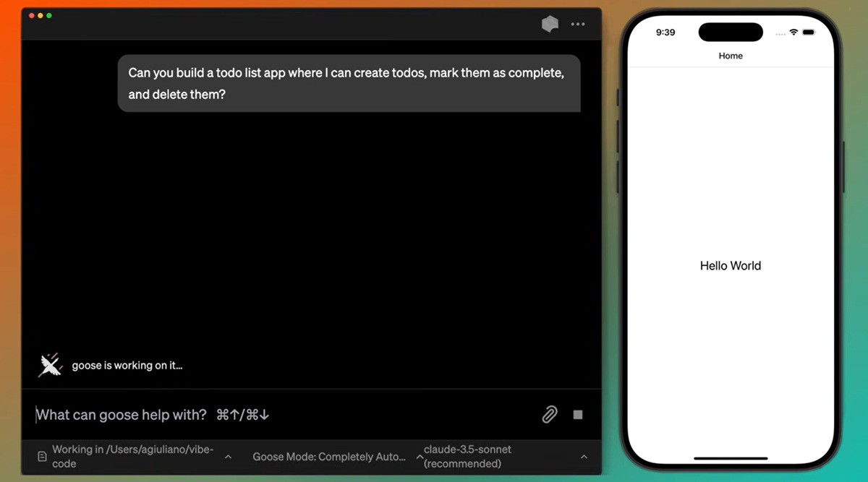Open the three-dots more options menu
Image resolution: width=868 pixels, height=482 pixels.
click(x=578, y=24)
